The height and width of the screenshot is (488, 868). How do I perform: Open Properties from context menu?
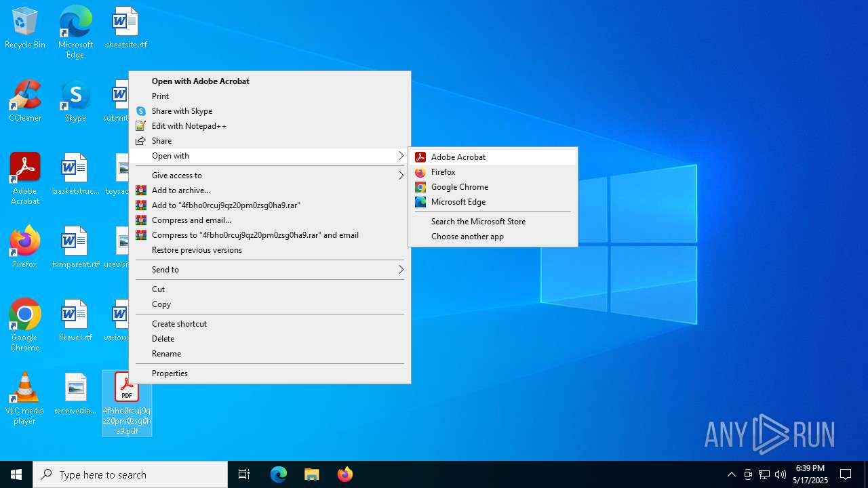click(x=270, y=373)
